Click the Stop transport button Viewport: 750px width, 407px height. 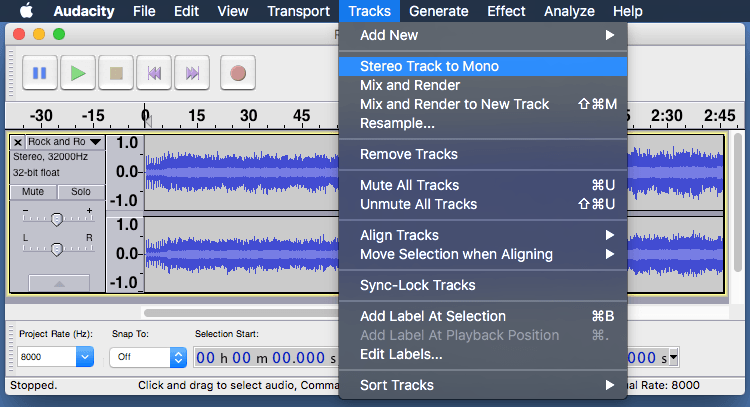pos(116,73)
